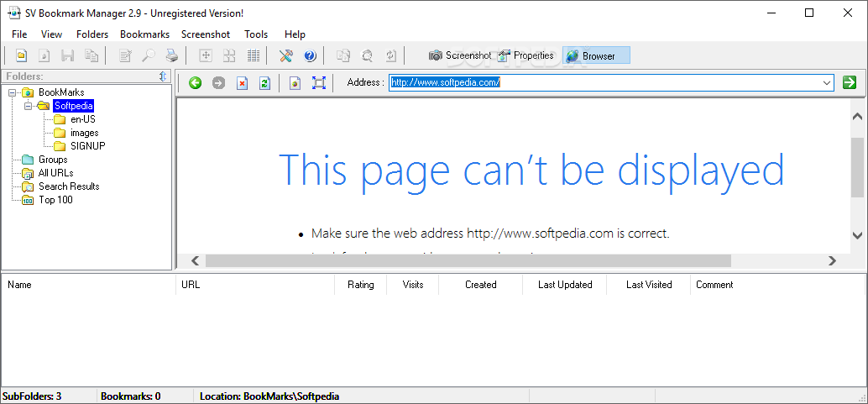
Task: Click the magnifying glass search icon
Action: coord(149,55)
